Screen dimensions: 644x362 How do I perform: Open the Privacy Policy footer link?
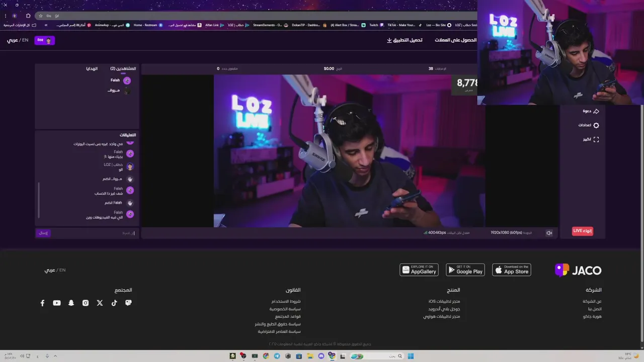(285, 309)
